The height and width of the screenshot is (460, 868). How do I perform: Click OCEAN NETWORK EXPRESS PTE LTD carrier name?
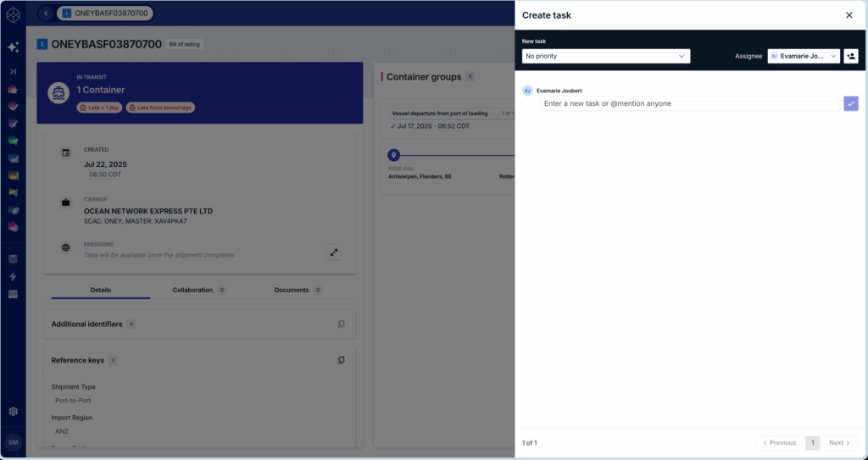(148, 211)
